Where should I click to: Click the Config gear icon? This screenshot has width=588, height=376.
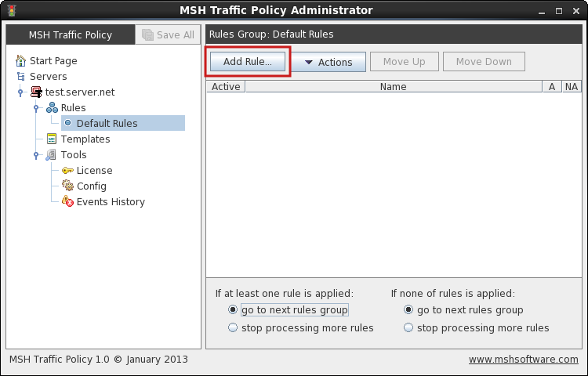68,186
